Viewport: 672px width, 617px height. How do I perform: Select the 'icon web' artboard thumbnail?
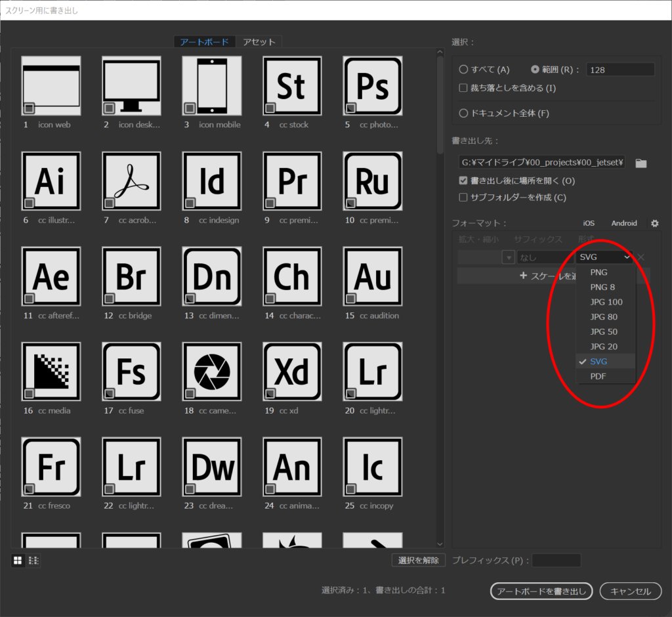51,86
